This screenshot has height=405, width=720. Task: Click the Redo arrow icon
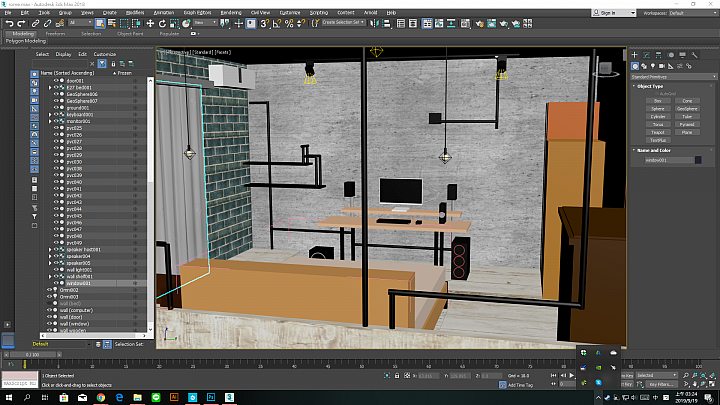[x=21, y=23]
